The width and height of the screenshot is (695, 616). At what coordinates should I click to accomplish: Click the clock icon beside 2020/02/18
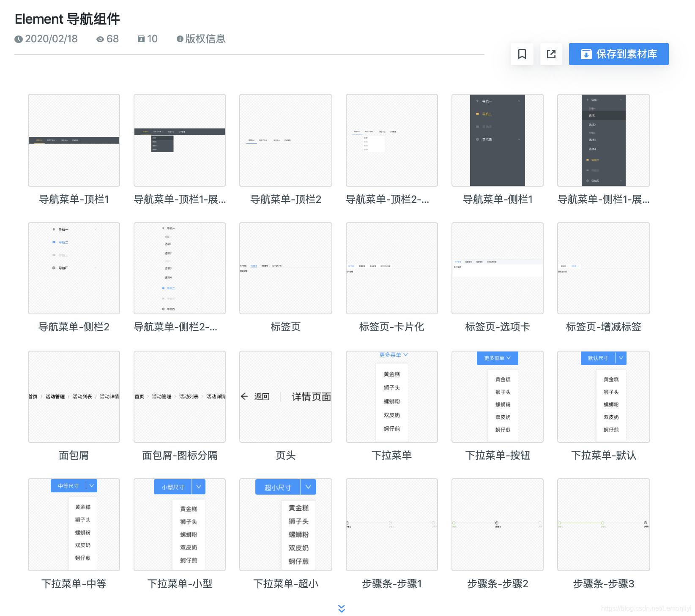pyautogui.click(x=19, y=39)
